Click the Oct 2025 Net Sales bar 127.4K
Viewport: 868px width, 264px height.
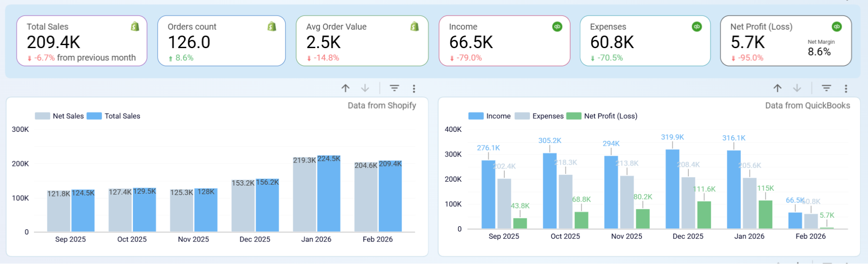(x=120, y=210)
